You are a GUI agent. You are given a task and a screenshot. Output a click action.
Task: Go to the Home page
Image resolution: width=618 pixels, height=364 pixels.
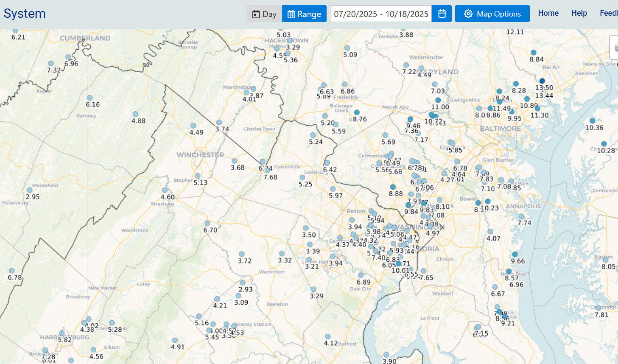click(548, 13)
